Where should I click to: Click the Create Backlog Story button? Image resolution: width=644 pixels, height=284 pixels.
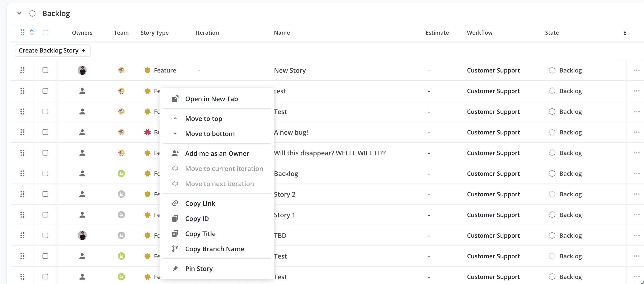coord(52,50)
